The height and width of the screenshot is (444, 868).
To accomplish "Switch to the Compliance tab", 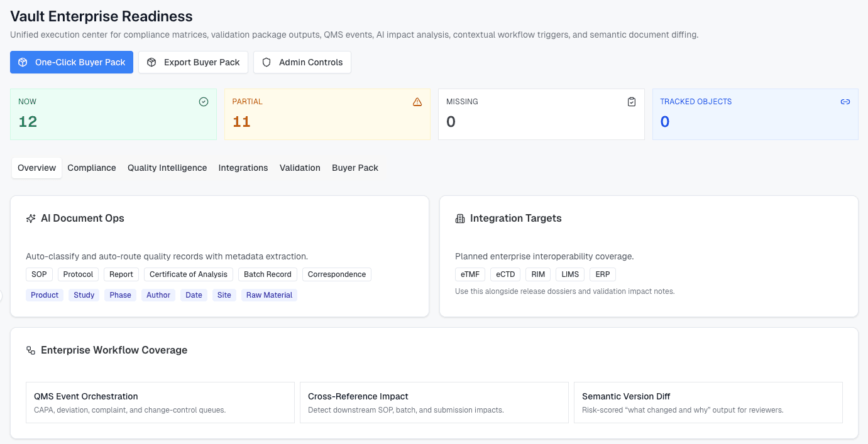I will point(91,168).
